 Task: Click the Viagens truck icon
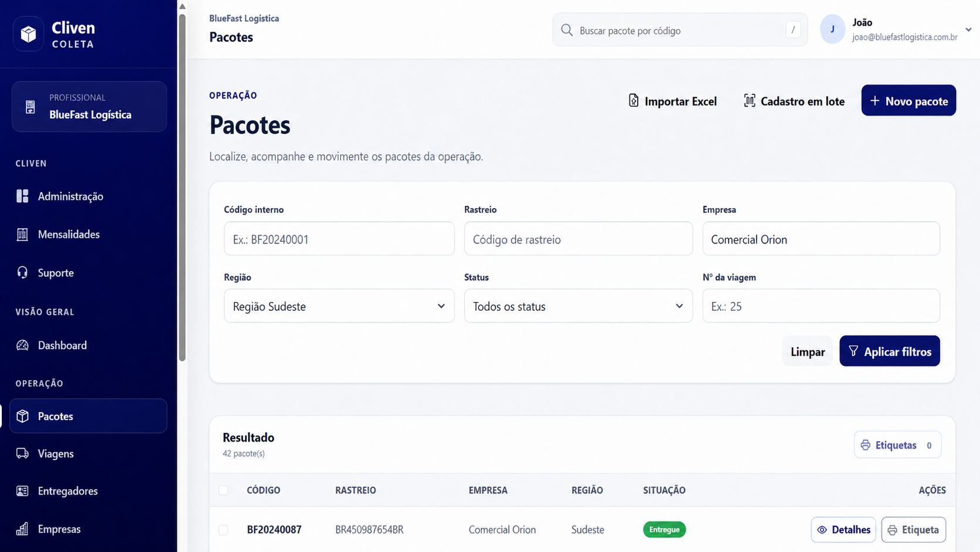[x=22, y=453]
